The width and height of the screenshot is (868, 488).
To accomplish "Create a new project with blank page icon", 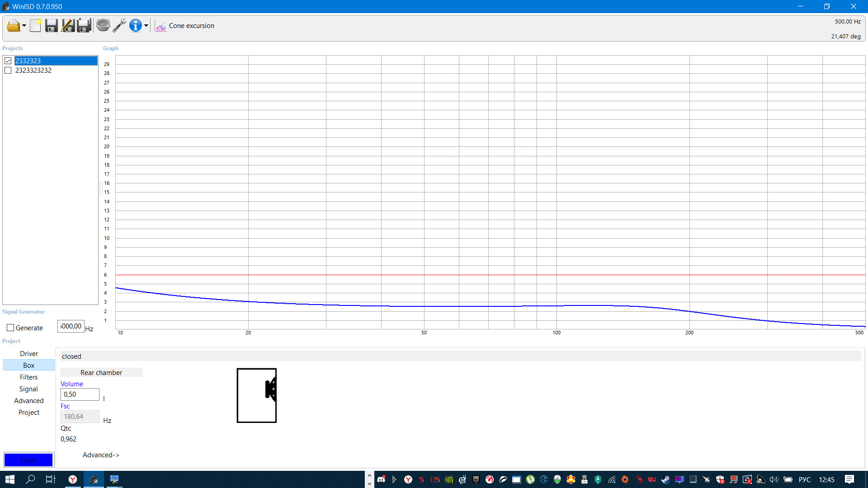I will (36, 26).
